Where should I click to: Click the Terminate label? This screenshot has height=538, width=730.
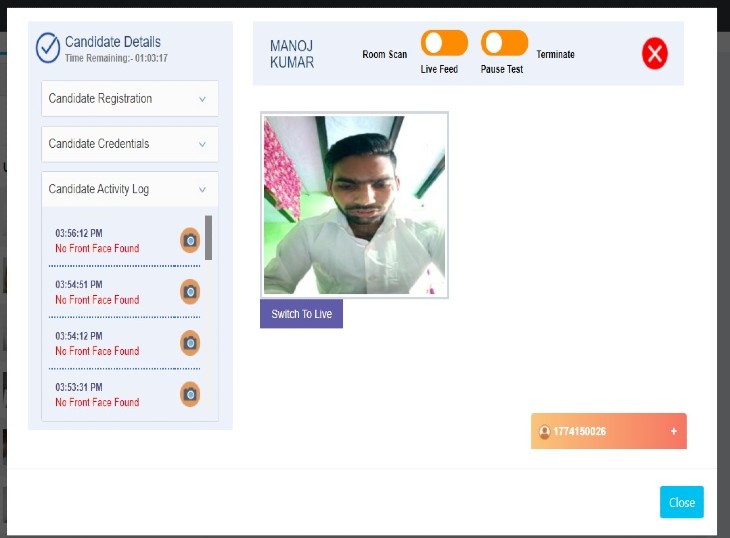pos(555,55)
